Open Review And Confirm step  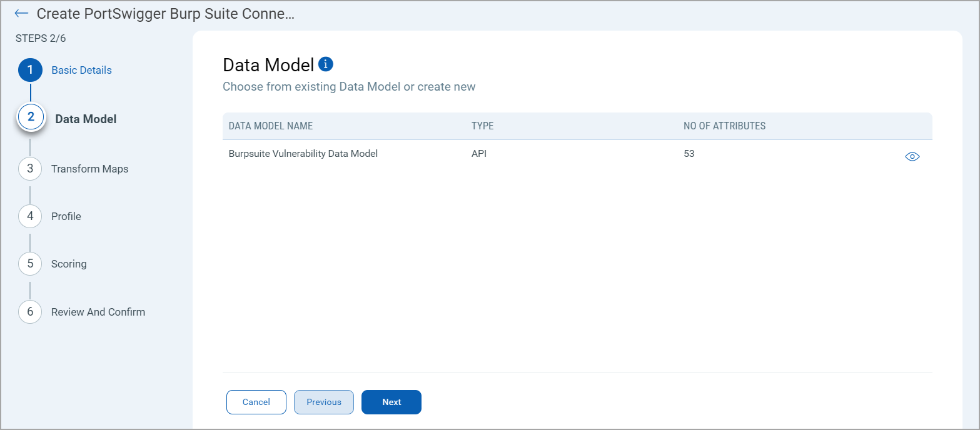[x=98, y=312]
